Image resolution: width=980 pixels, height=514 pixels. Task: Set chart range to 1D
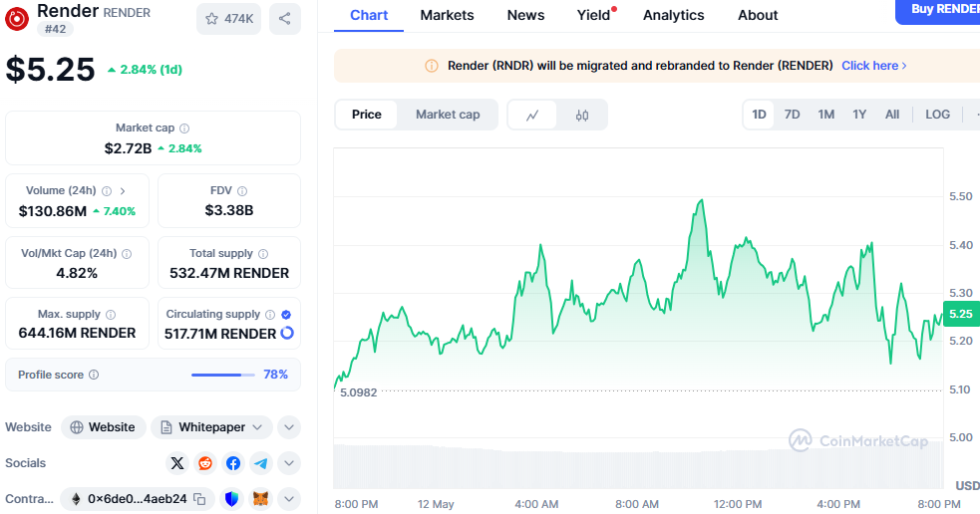click(759, 115)
